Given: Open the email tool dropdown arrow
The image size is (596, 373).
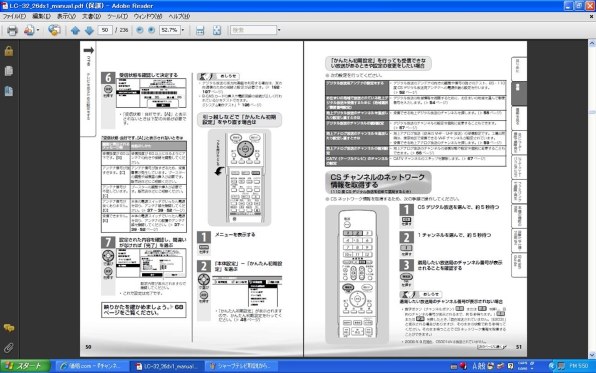Looking at the screenshot, I should coord(38,30).
